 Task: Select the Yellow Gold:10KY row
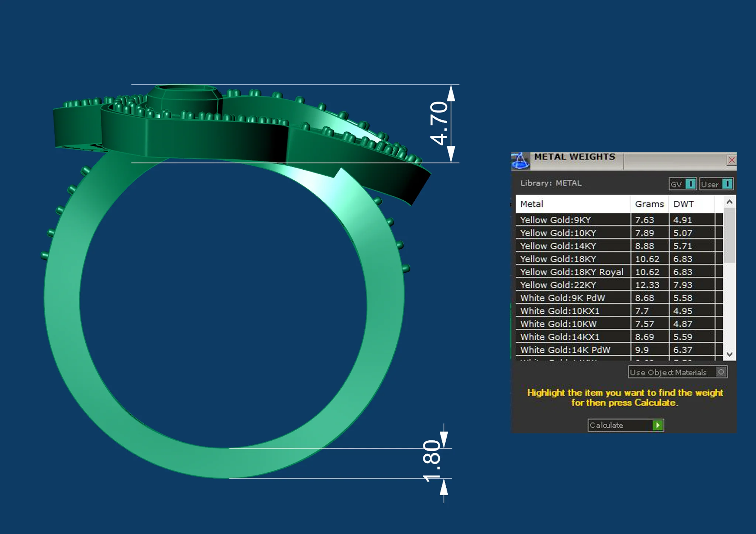click(x=619, y=233)
